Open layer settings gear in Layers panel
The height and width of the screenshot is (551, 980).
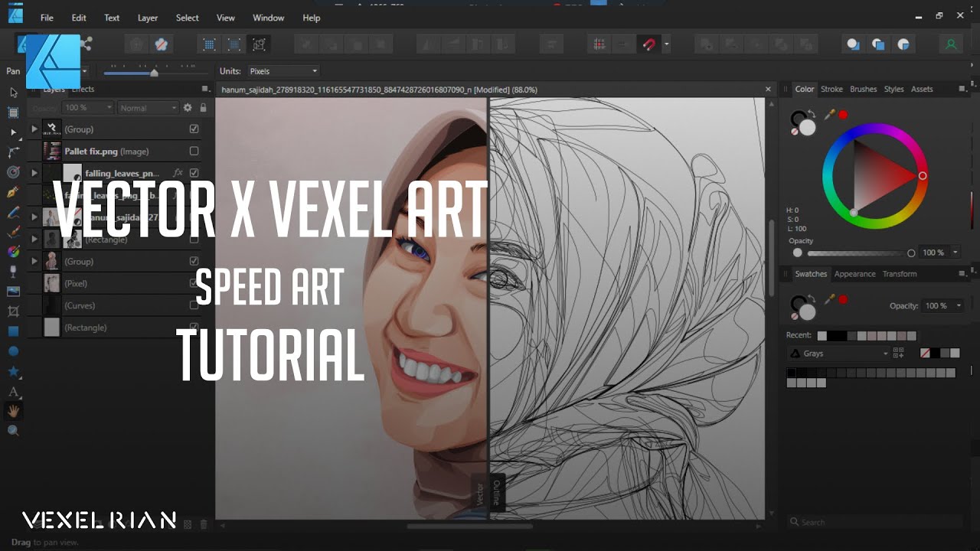[188, 108]
